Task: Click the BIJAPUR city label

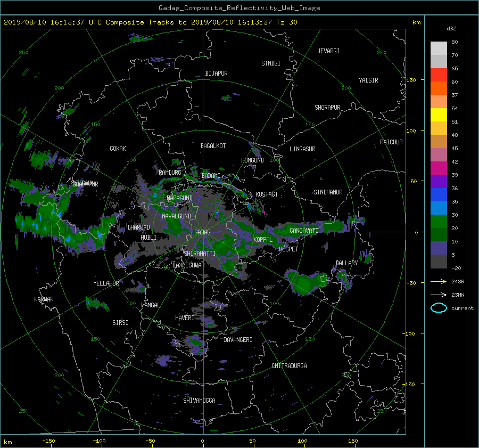Action: click(x=216, y=74)
